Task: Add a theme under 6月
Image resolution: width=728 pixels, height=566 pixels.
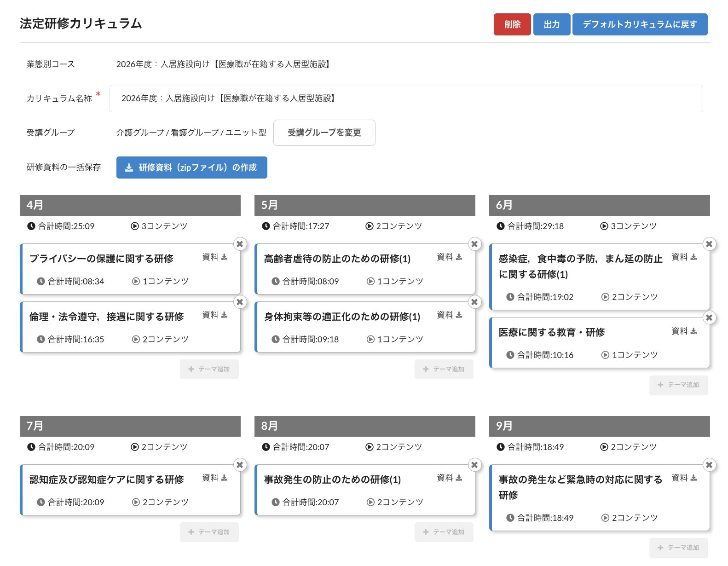Action: 679,385
